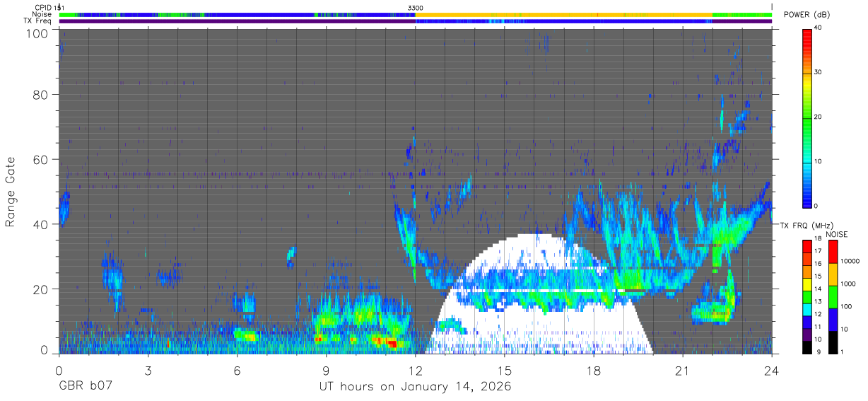Click the TX Freq row label
Image resolution: width=868 pixels, height=401 pixels.
(x=37, y=21)
